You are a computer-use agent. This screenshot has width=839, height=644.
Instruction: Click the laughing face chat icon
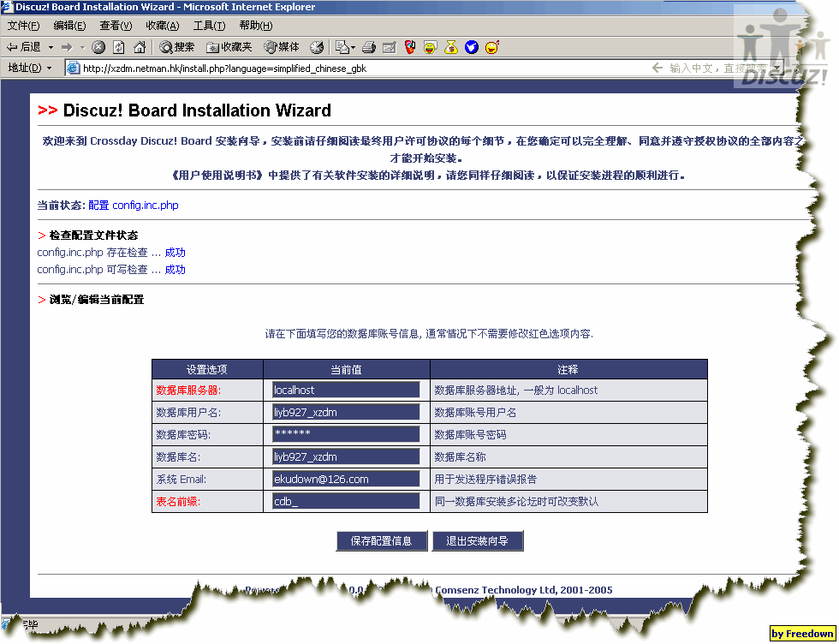[x=430, y=47]
